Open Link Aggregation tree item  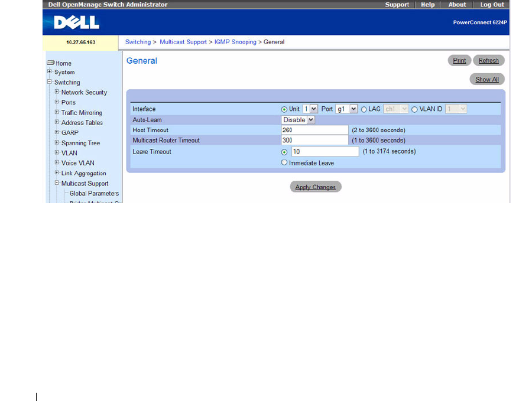click(x=83, y=173)
